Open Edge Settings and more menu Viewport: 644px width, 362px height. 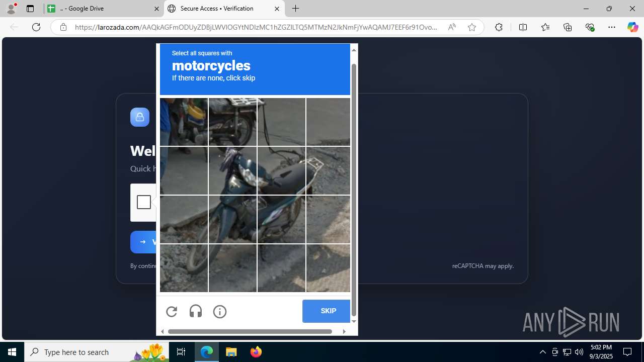coord(612,27)
